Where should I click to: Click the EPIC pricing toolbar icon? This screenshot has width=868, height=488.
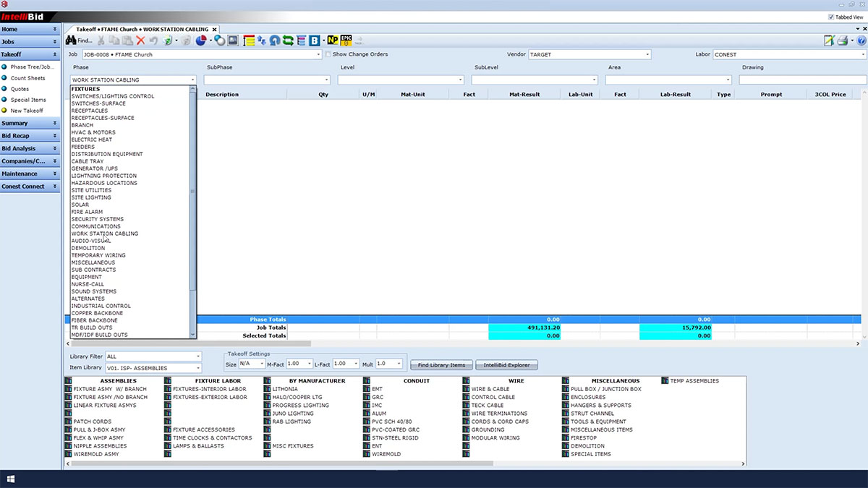pyautogui.click(x=346, y=41)
